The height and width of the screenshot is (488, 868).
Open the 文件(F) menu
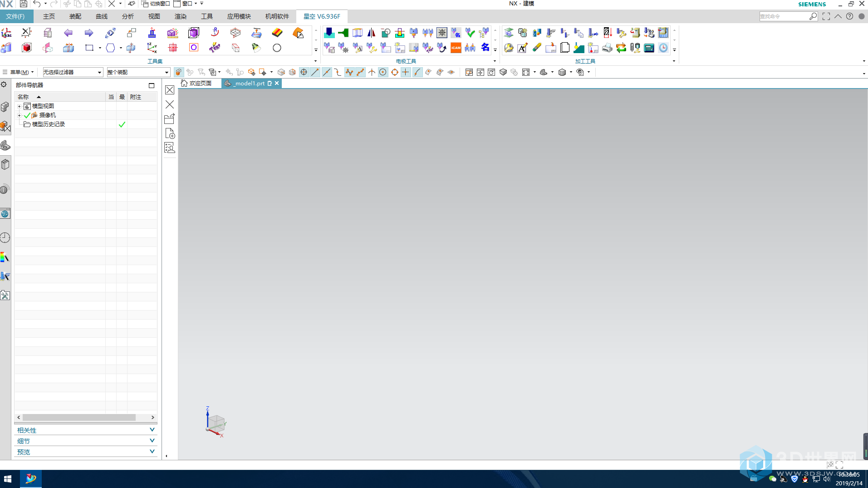pyautogui.click(x=16, y=16)
